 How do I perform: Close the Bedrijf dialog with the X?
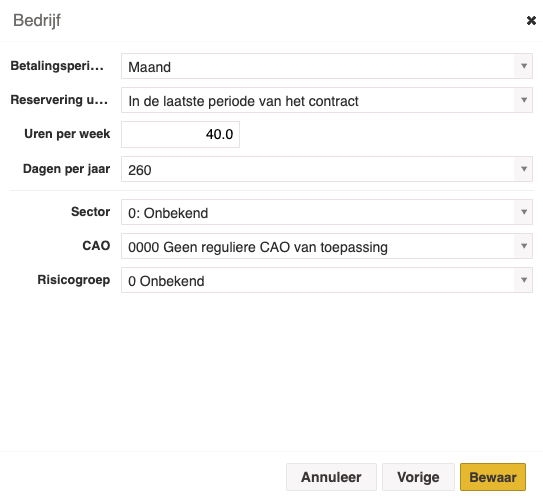tap(531, 21)
